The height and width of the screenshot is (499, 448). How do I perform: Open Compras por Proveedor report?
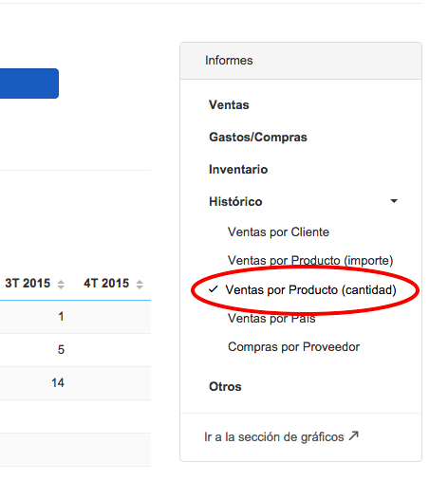point(293,347)
